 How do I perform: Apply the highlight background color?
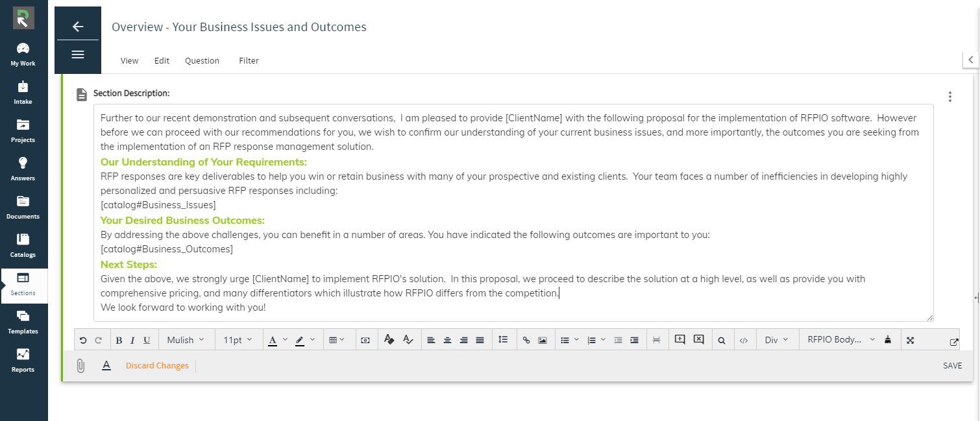299,340
